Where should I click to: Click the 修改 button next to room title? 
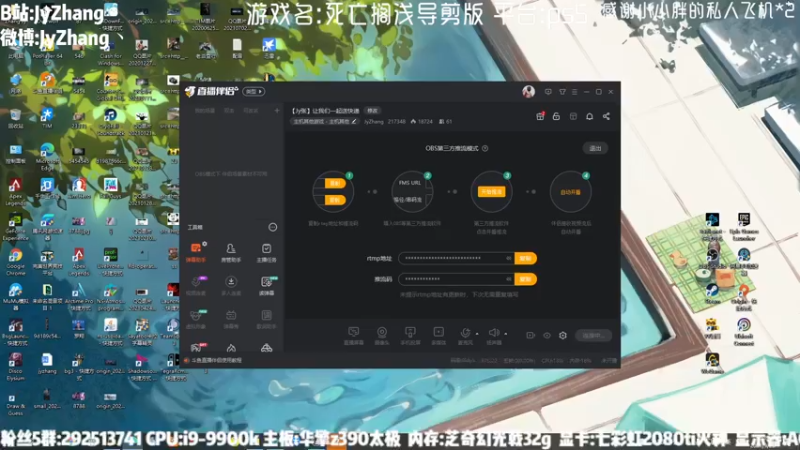pyautogui.click(x=372, y=111)
